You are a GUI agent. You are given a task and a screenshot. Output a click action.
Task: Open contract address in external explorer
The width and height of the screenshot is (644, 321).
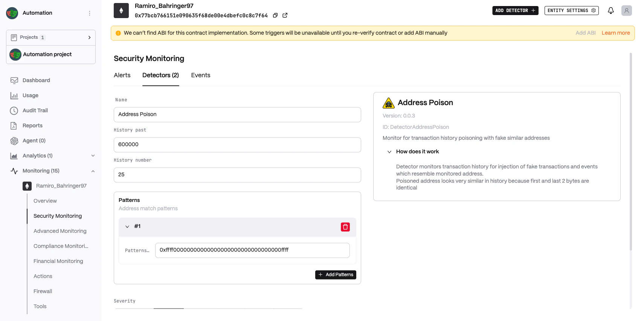pos(285,15)
